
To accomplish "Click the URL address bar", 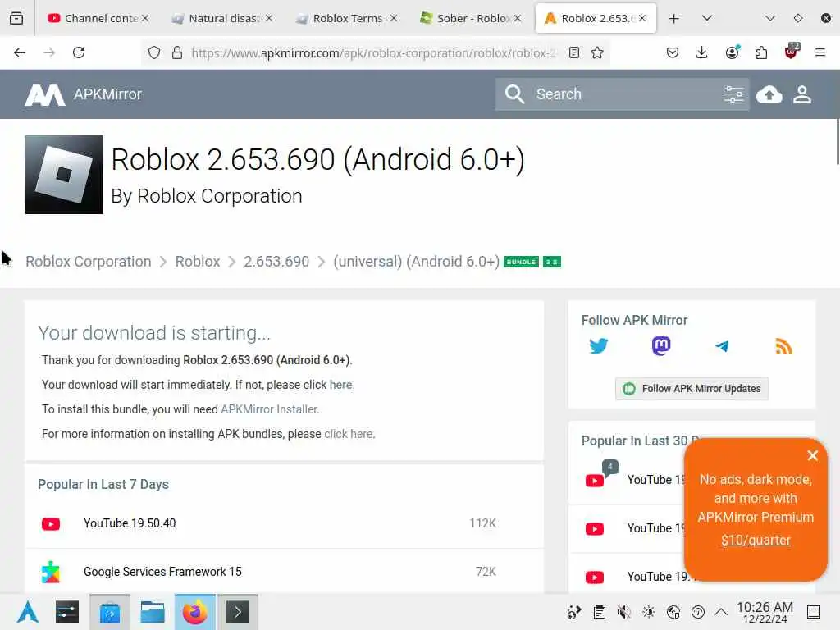I will coord(372,52).
